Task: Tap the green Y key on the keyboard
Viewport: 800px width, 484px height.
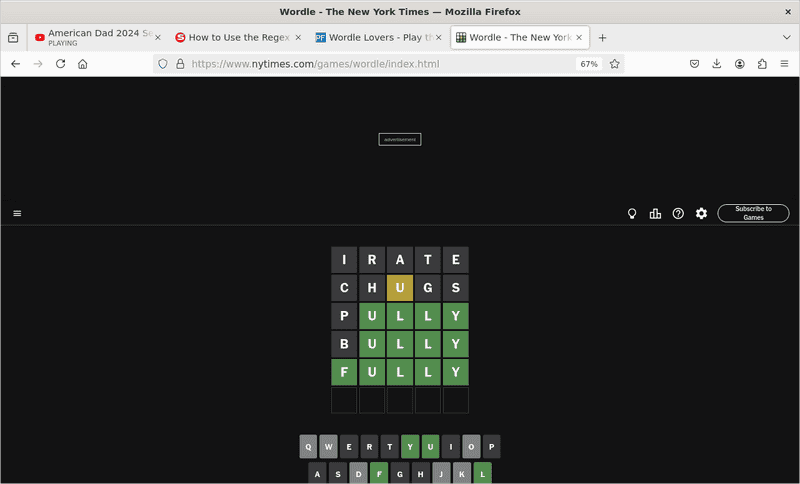Action: point(410,447)
